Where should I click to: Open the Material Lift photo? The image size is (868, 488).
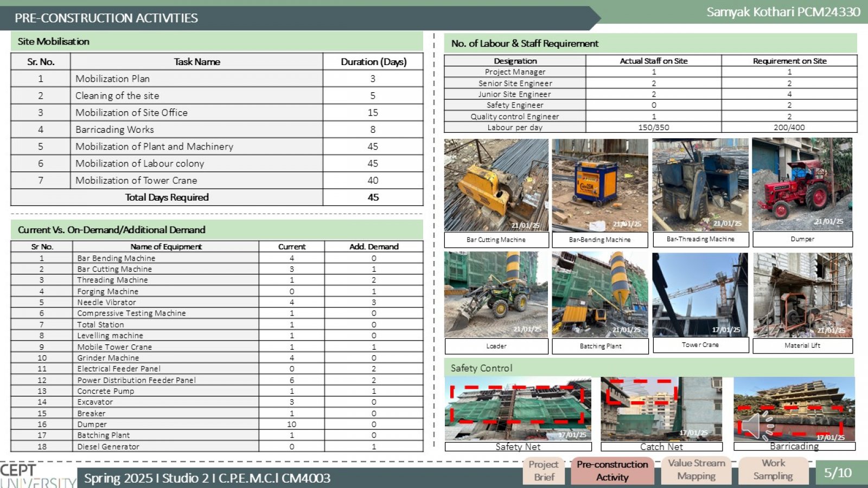[802, 294]
